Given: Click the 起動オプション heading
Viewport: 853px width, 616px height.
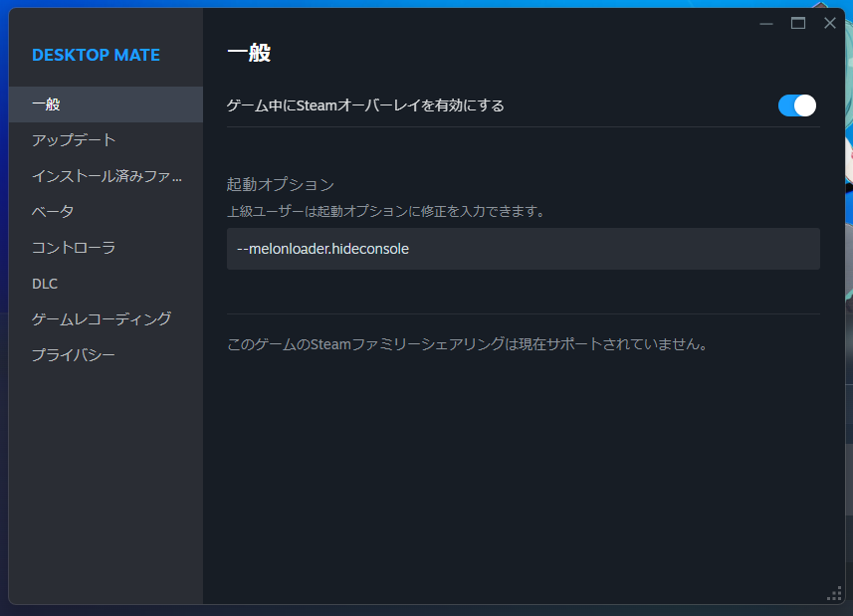Looking at the screenshot, I should point(280,185).
